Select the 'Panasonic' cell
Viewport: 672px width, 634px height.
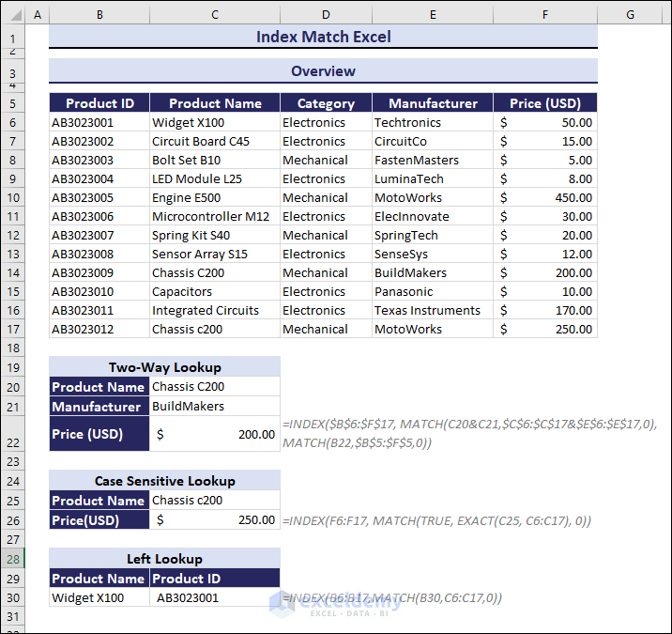coord(433,292)
